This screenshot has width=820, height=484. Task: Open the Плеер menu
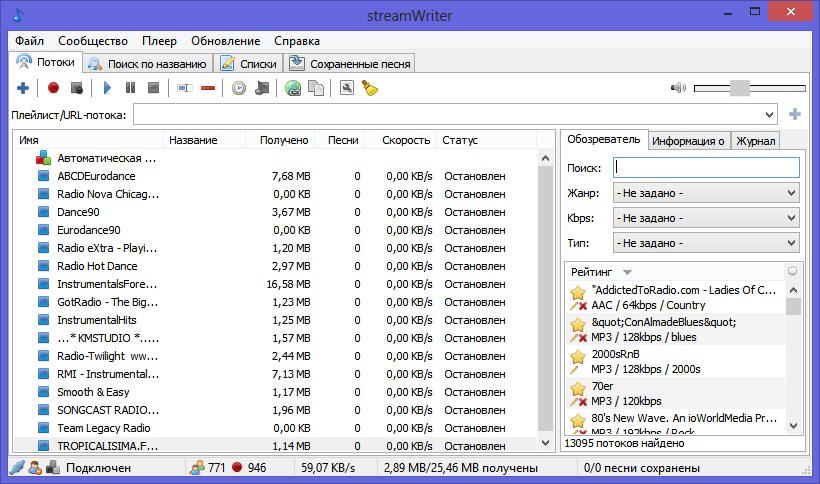(159, 41)
